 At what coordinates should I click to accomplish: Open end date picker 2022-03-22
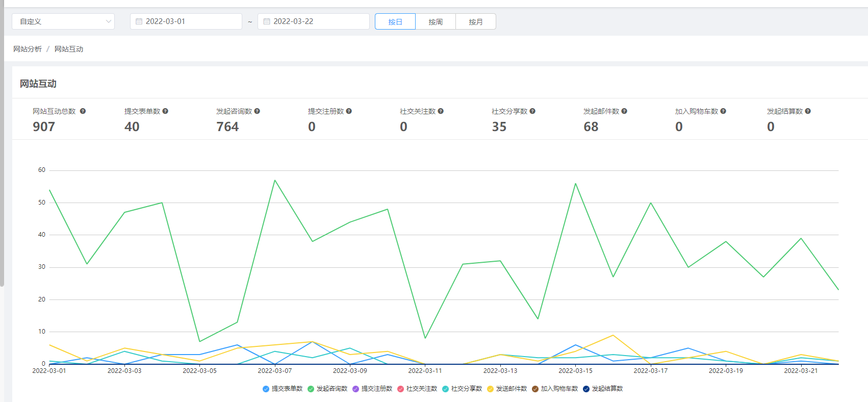click(314, 21)
